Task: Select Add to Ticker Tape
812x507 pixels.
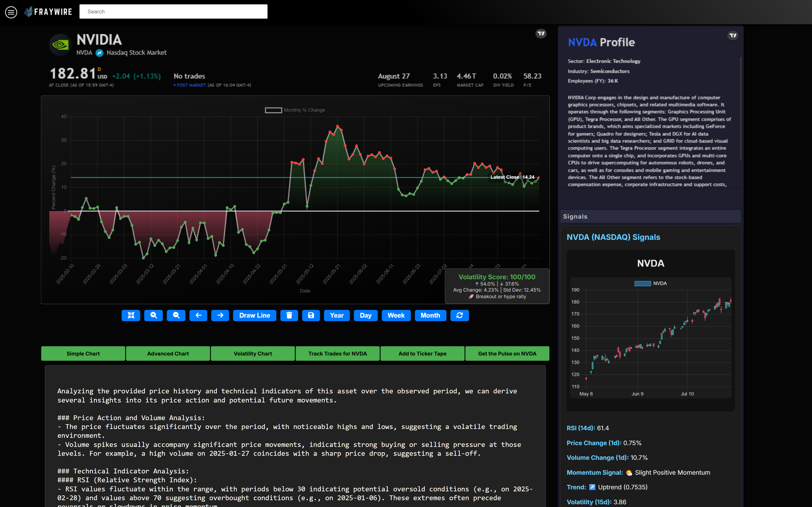Action: tap(422, 353)
